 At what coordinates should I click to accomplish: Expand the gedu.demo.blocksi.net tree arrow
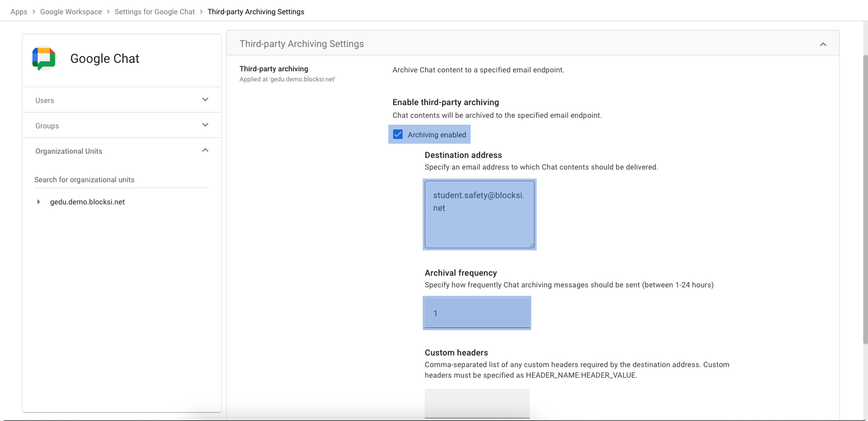point(39,202)
